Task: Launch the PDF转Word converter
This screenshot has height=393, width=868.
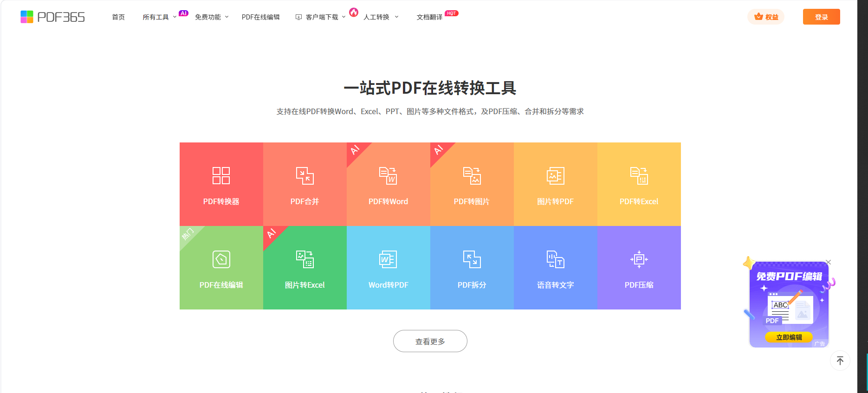Action: 388,184
